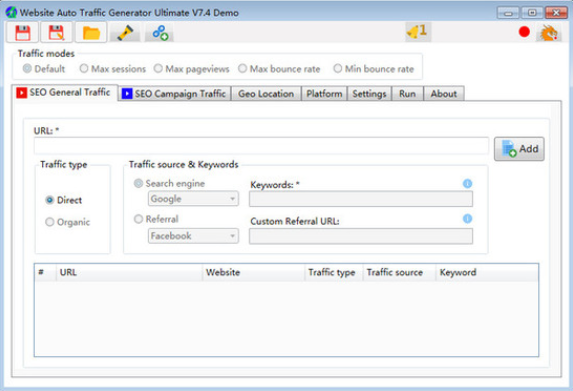Click the app logo in the title bar
Screen dimensions: 573x391
pos(11,12)
